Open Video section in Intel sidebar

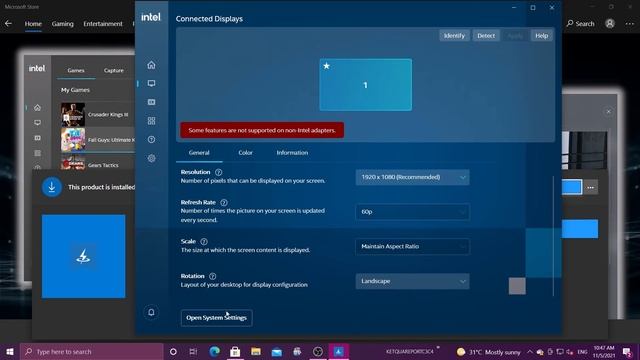151,102
